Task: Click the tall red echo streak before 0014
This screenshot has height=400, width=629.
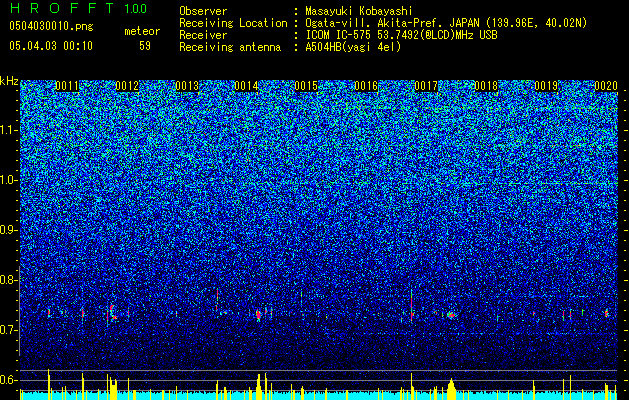Action: click(217, 299)
